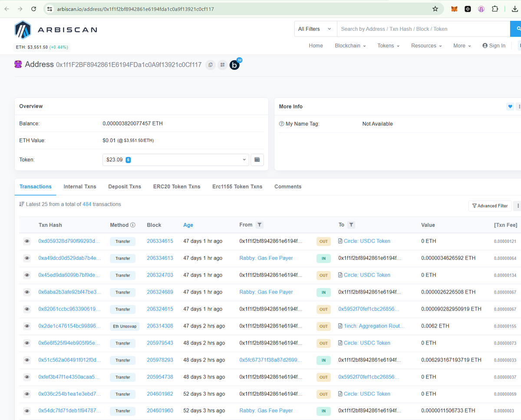This screenshot has width=521, height=420.
Task: Expand the More menu
Action: pyautogui.click(x=462, y=46)
